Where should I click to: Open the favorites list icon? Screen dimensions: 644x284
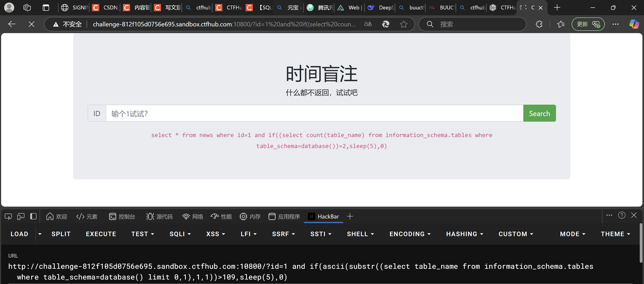pos(561,24)
